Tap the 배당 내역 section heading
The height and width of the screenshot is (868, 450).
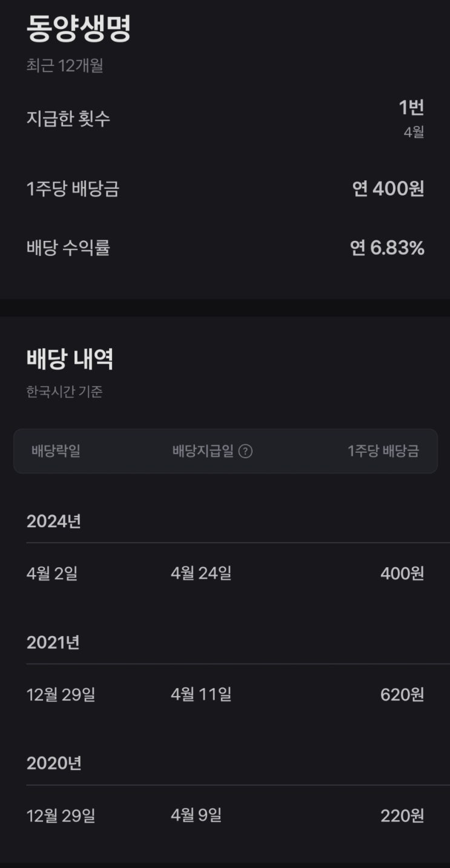click(x=70, y=359)
